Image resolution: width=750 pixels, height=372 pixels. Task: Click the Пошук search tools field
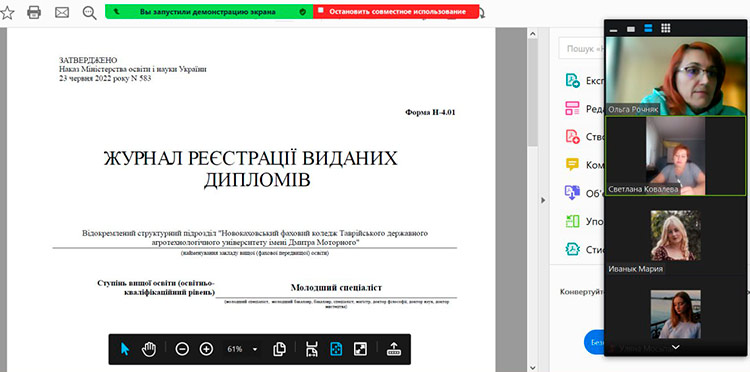point(582,49)
